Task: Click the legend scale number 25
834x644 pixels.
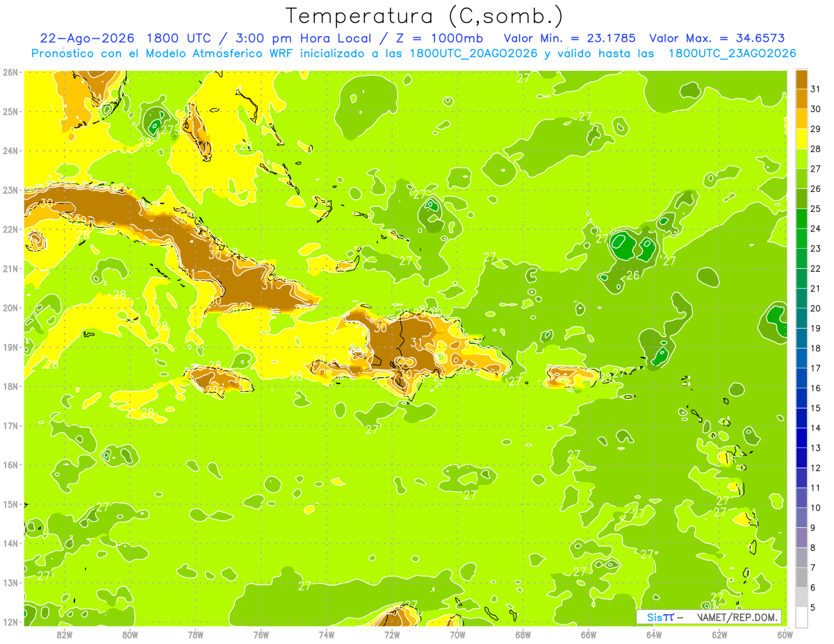Action: (816, 208)
